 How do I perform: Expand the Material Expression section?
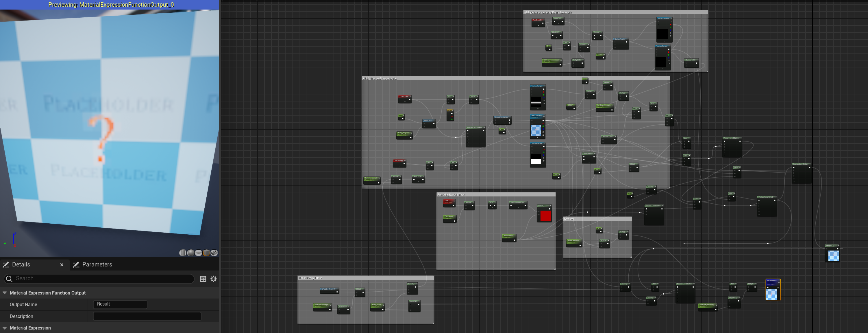pos(5,328)
